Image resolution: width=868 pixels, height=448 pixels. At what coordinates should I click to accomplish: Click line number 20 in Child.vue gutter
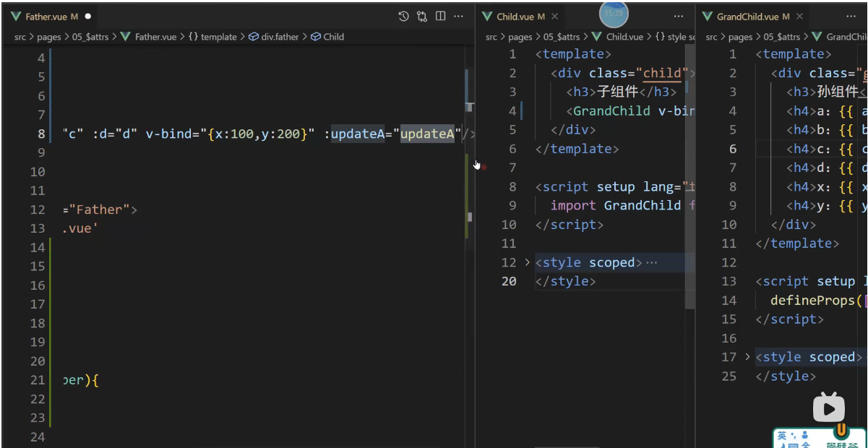point(510,281)
